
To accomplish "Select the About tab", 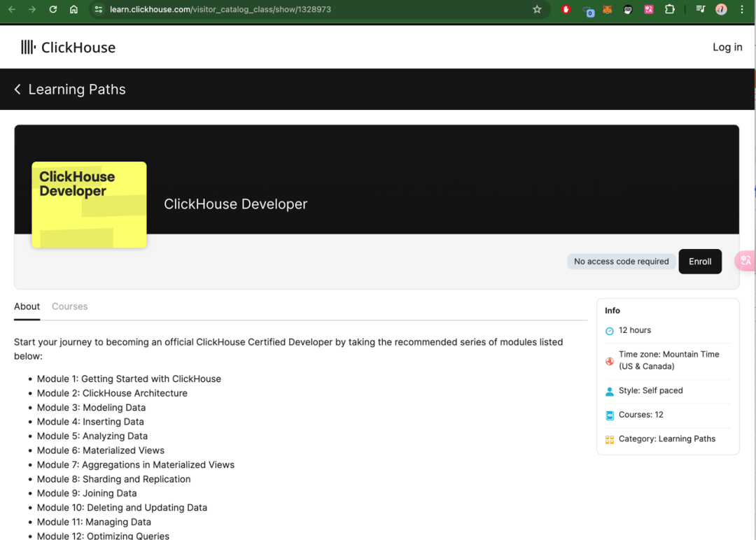I will (27, 306).
